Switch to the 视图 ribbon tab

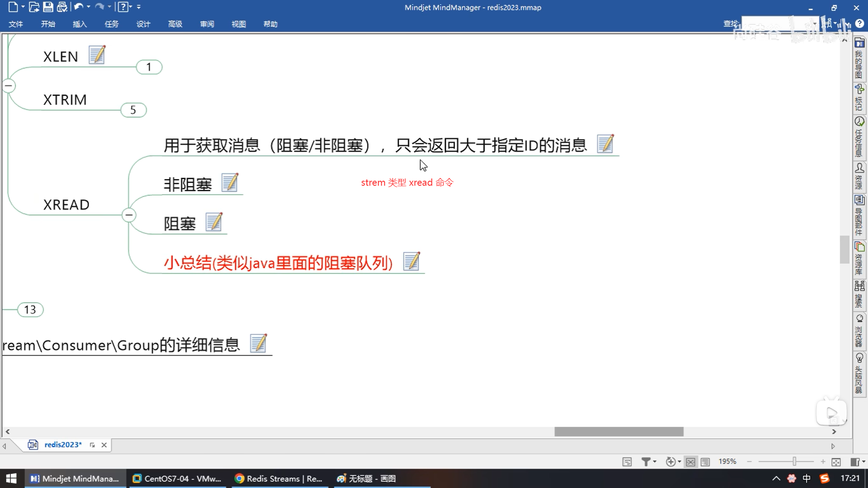point(238,24)
